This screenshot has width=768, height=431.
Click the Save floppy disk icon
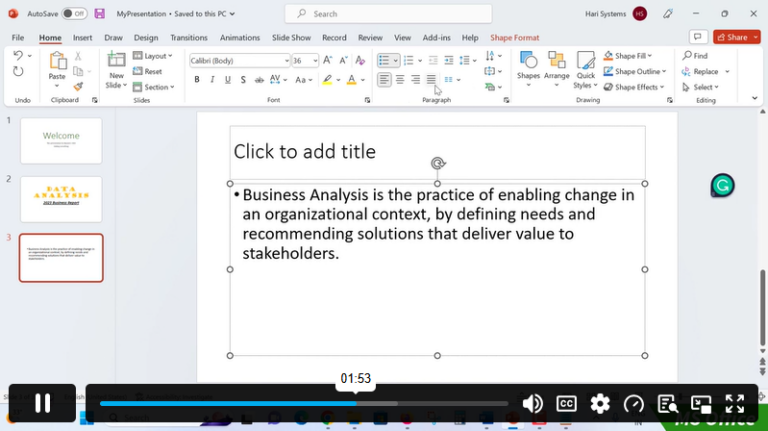[x=99, y=14]
